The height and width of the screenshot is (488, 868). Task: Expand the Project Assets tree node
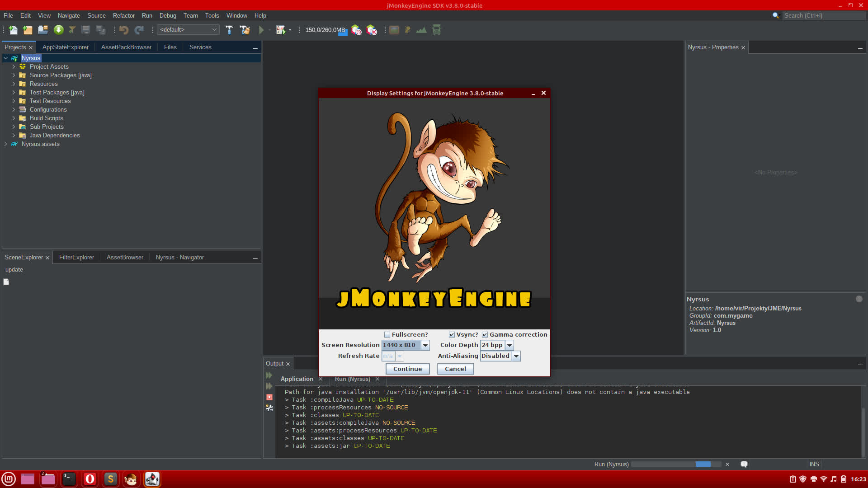(x=14, y=66)
